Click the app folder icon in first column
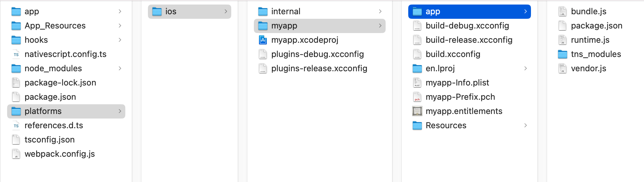Viewport: 644px width, 182px height. click(x=16, y=12)
